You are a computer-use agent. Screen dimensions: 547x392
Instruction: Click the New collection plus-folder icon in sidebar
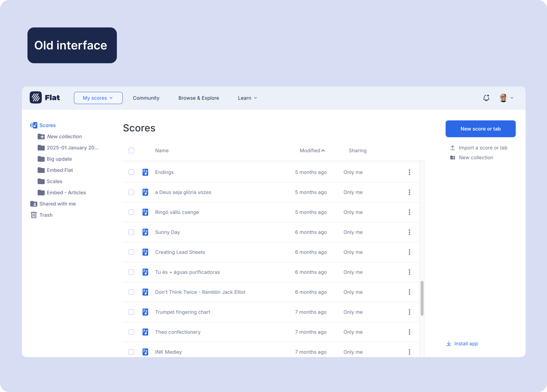pos(41,137)
